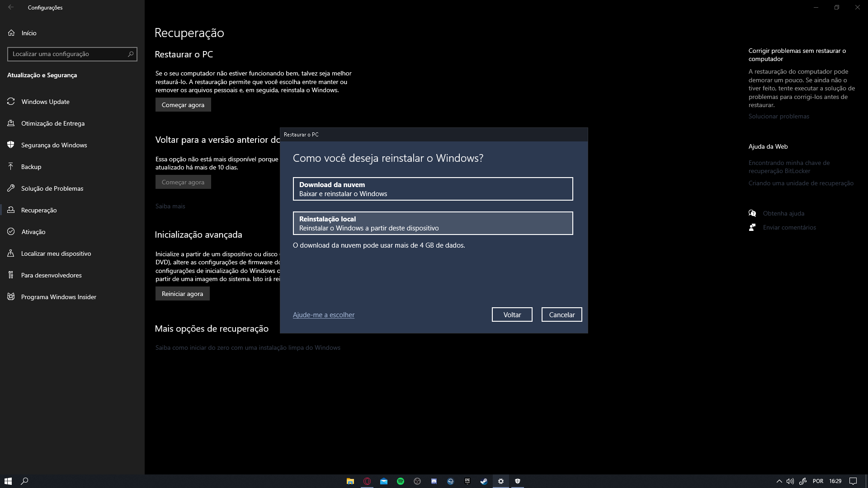This screenshot has width=868, height=488.
Task: Open the clean-install Saiba como iniciar link
Action: (248, 347)
